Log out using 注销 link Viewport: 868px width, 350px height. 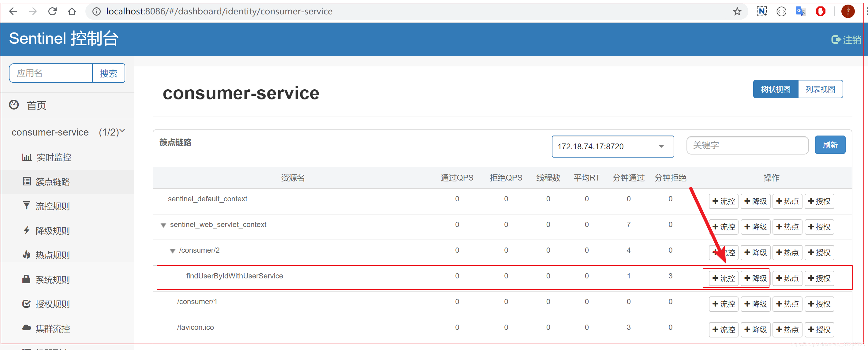(846, 40)
